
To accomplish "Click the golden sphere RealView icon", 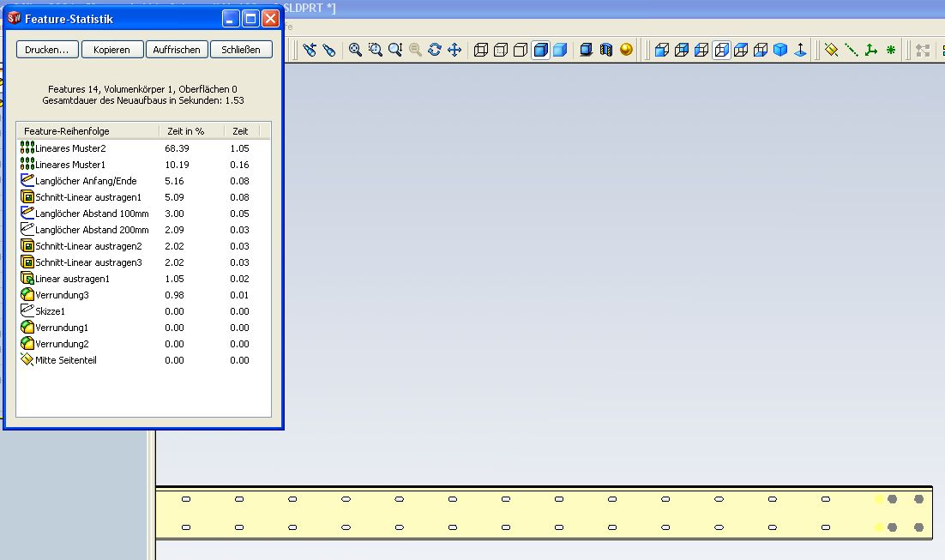I will coord(626,50).
